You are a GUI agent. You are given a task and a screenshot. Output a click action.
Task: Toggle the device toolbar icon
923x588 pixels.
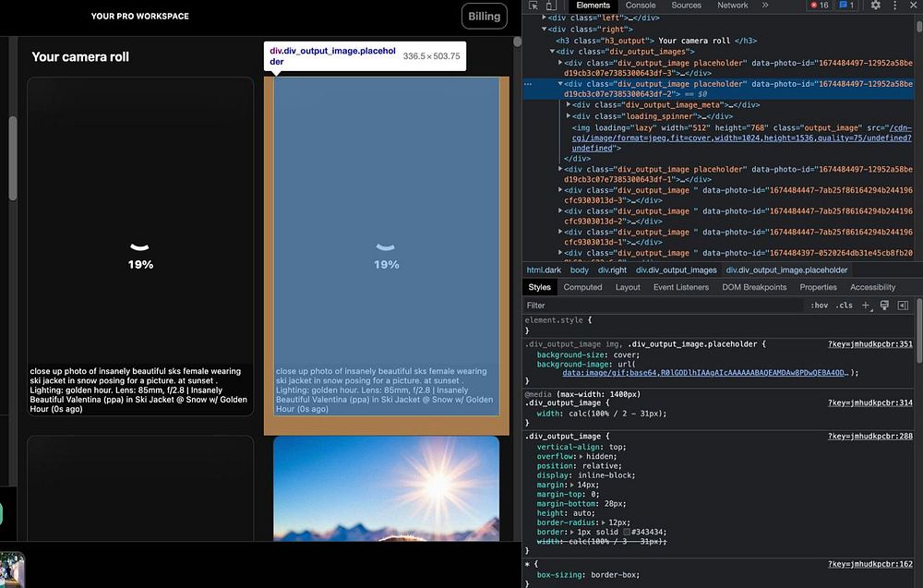tap(551, 6)
